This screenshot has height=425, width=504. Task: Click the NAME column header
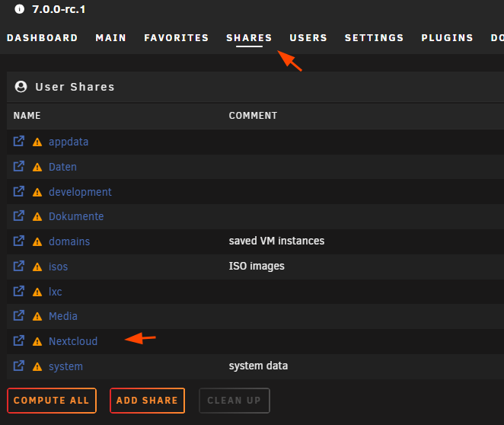coord(27,116)
